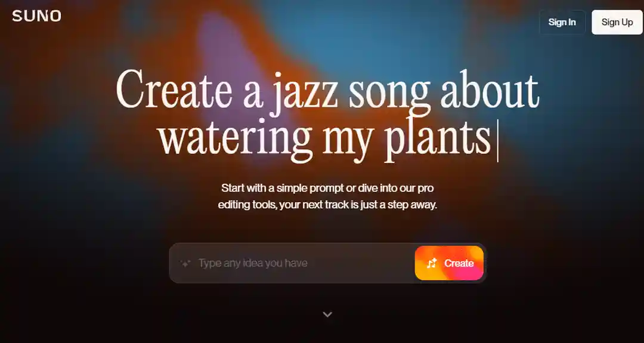Click the 'a' before 'jazz' in headline
644x343 pixels.
(x=252, y=96)
